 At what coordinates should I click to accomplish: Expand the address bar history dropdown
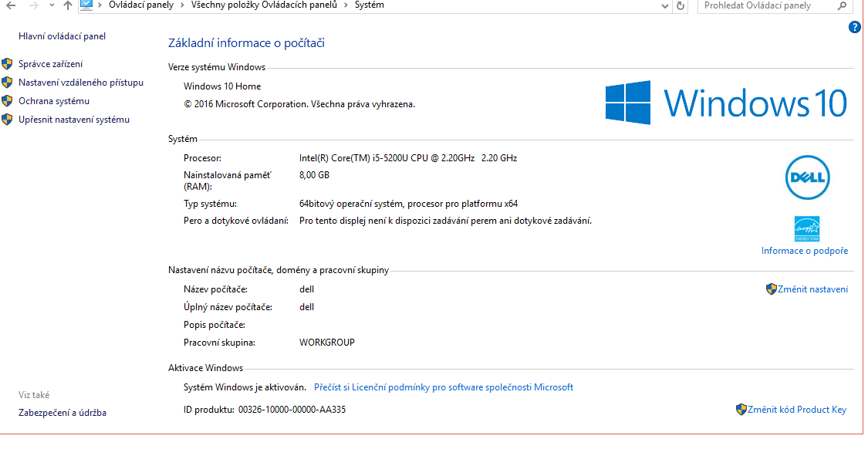click(665, 6)
